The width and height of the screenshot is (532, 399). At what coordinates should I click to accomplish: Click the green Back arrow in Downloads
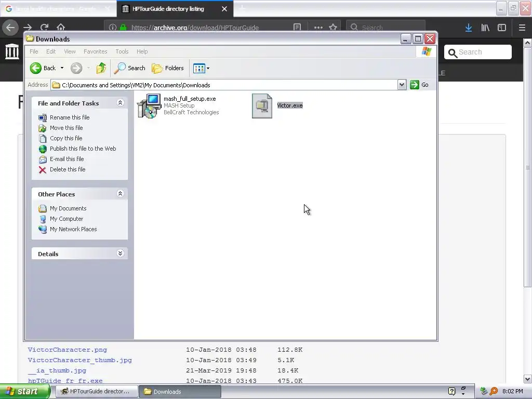coord(36,68)
